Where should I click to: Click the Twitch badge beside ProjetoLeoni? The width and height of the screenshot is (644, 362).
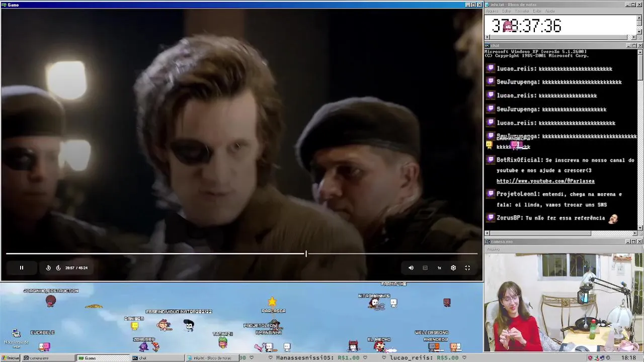[491, 194]
